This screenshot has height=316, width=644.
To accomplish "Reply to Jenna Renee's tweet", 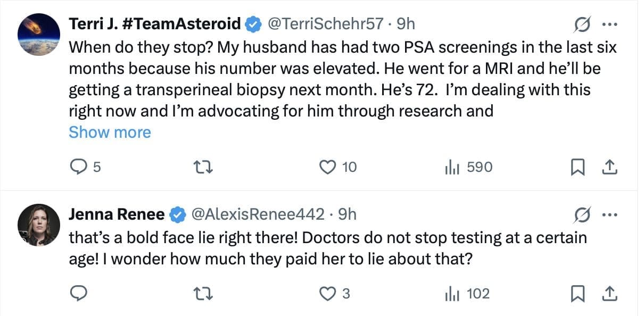I will (x=79, y=293).
